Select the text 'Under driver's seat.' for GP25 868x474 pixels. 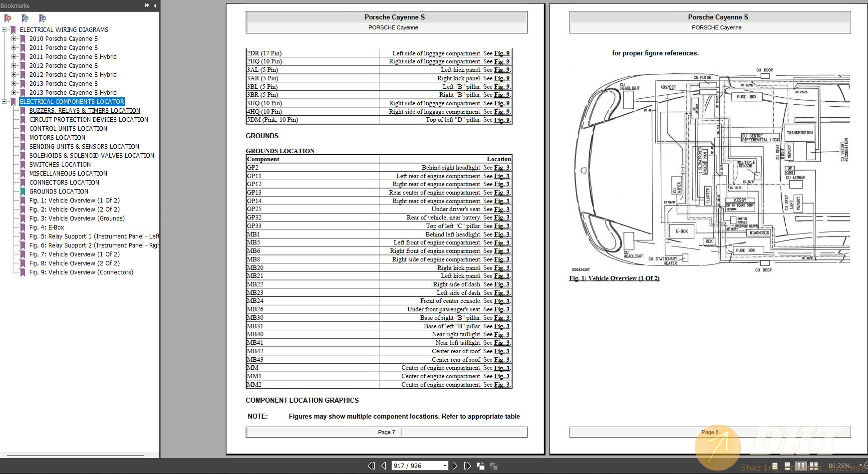(x=456, y=209)
